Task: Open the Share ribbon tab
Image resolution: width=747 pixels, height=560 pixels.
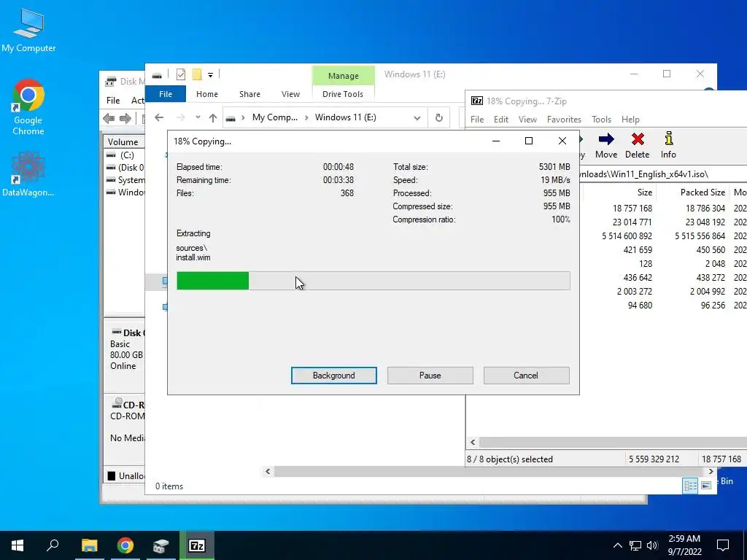Action: point(249,94)
